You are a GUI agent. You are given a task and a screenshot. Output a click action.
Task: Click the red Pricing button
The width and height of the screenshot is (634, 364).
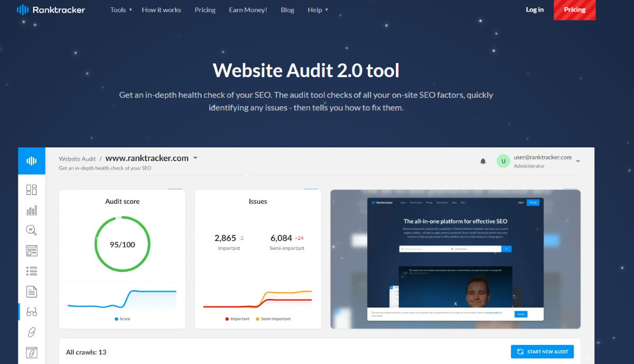coord(575,10)
